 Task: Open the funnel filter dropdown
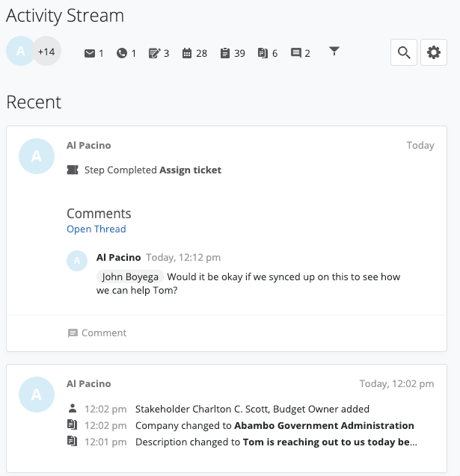click(x=334, y=52)
